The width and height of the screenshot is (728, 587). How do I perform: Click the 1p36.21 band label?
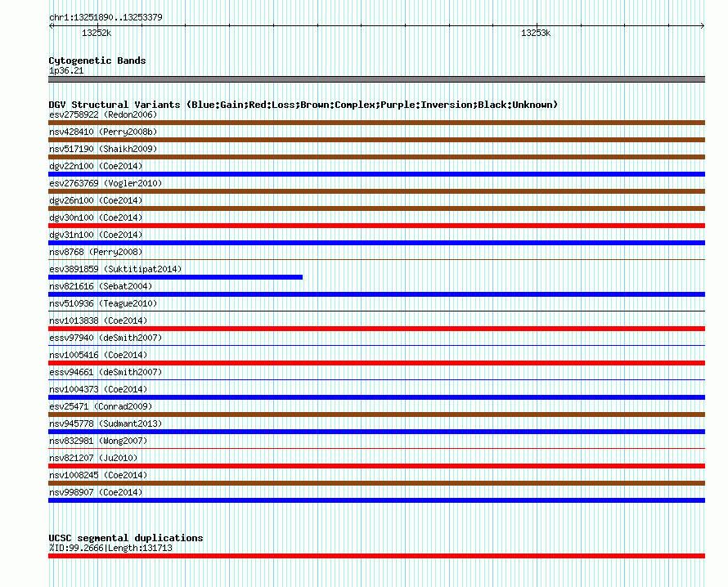66,70
